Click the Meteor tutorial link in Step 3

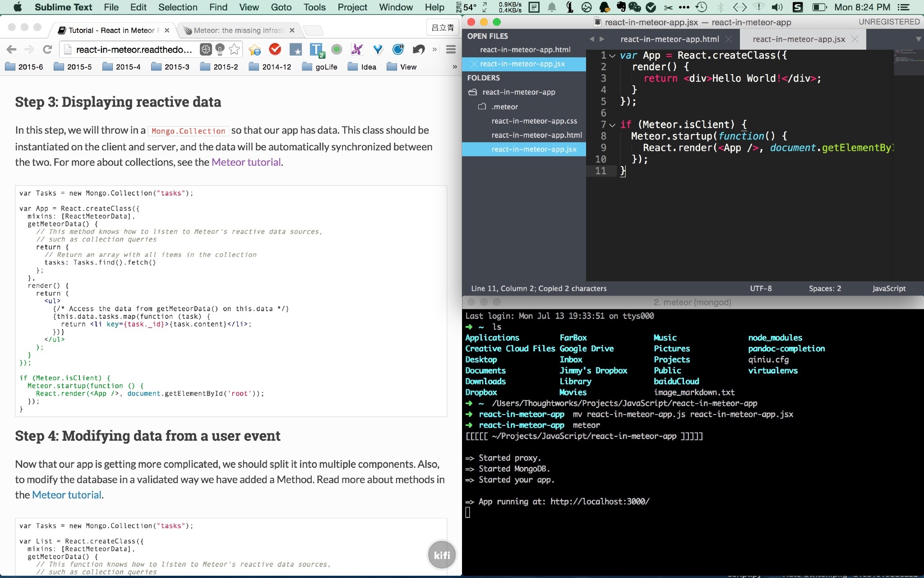246,162
